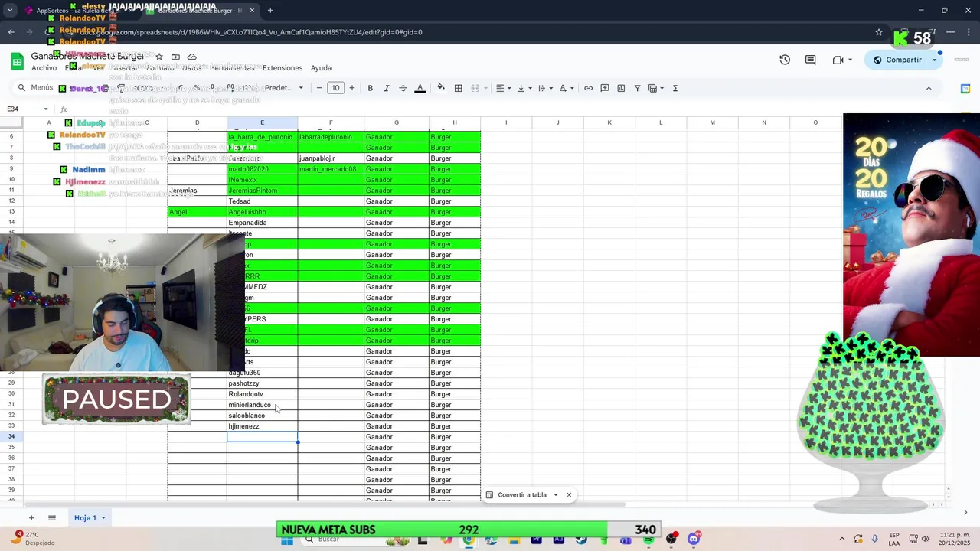Close the Ganadores Machete Burger tab

pos(252,11)
